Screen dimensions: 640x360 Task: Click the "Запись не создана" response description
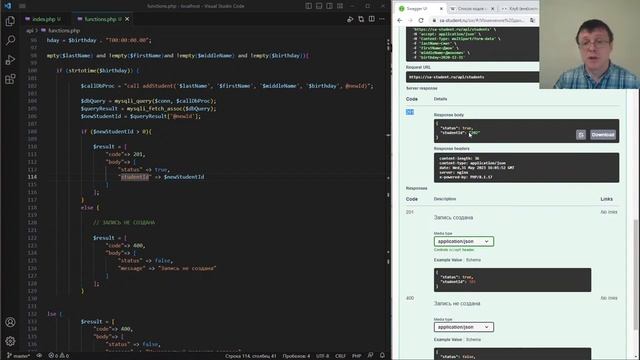[x=457, y=303]
